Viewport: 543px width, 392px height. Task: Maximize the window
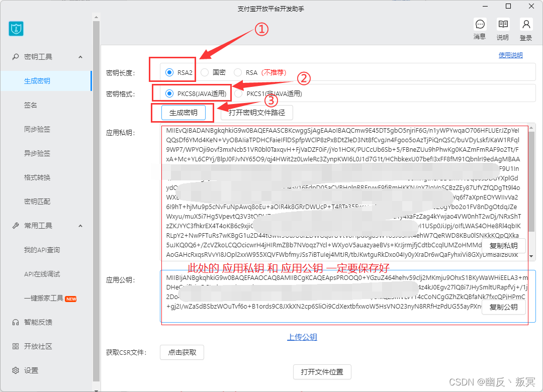click(508, 6)
